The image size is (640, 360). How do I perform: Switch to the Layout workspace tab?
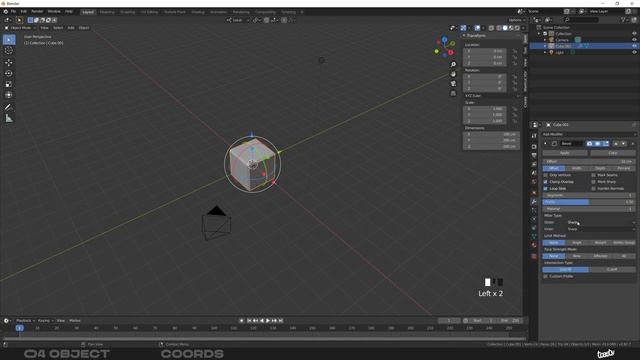[88, 12]
